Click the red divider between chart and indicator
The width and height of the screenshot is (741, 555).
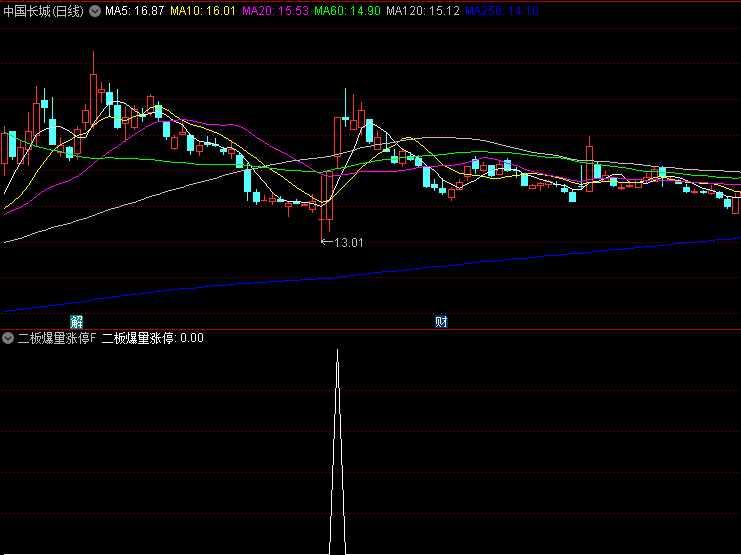pyautogui.click(x=370, y=329)
